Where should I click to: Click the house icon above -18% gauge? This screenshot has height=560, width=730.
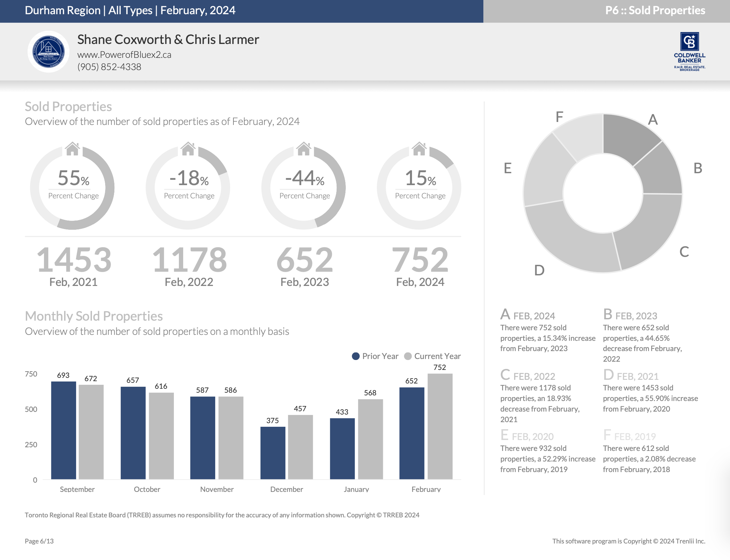click(x=188, y=149)
